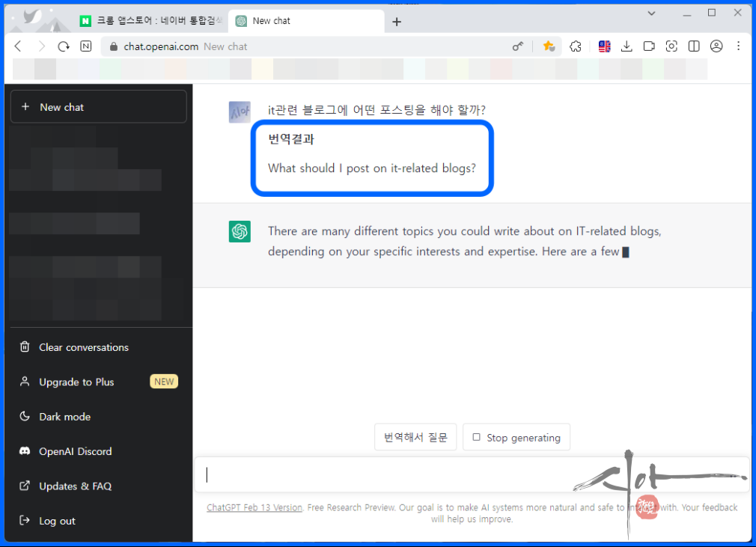Click the plus icon in New chat
Screen dimensions: 756x547
pyautogui.click(x=25, y=106)
